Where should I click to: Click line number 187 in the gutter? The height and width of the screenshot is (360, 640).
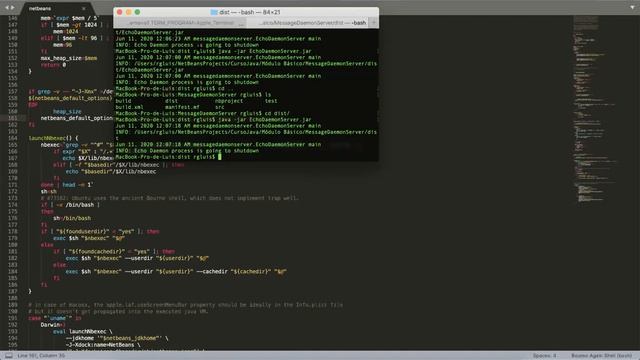point(13,291)
